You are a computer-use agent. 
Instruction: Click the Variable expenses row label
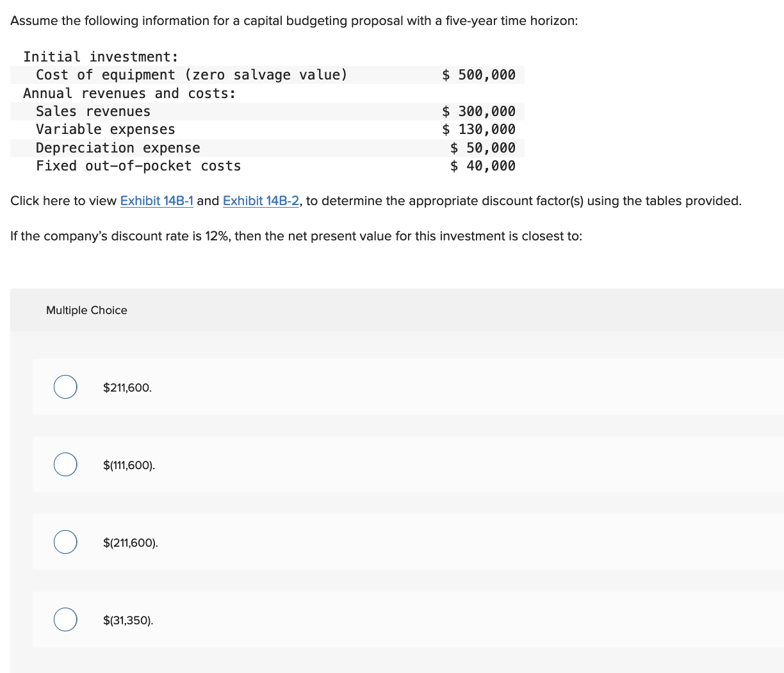pos(106,129)
